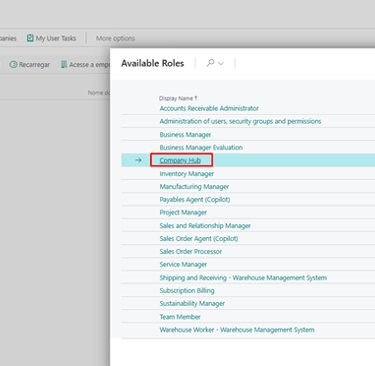Choose the Business Manager role
The image size is (375, 366).
(x=185, y=135)
